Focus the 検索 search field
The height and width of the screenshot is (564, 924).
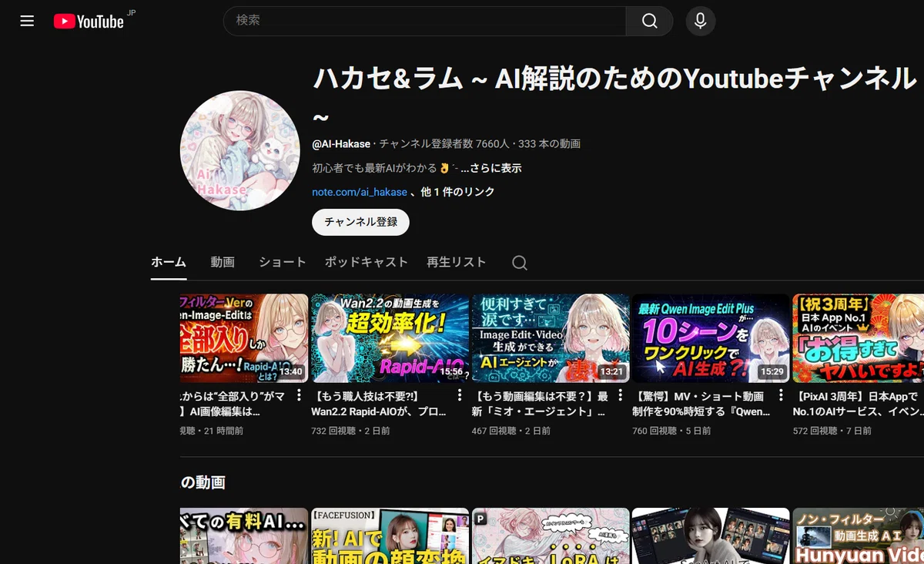coord(424,21)
